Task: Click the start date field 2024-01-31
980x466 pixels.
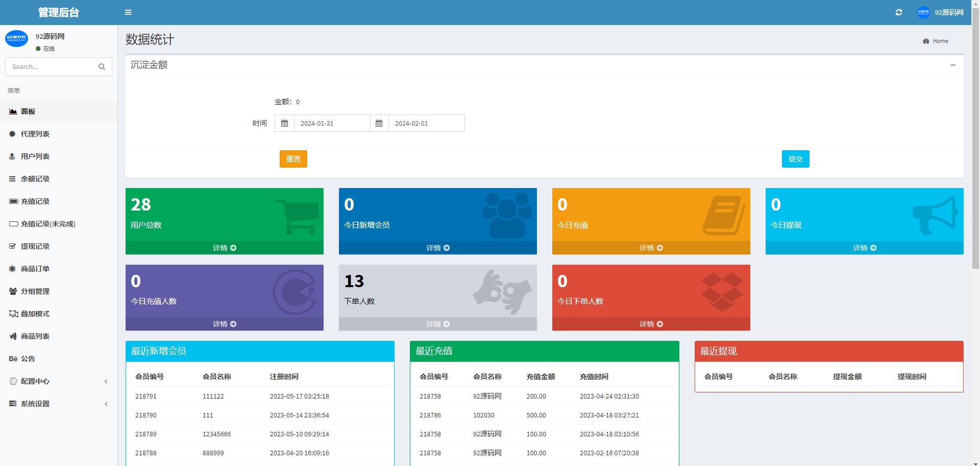Action: coord(332,123)
